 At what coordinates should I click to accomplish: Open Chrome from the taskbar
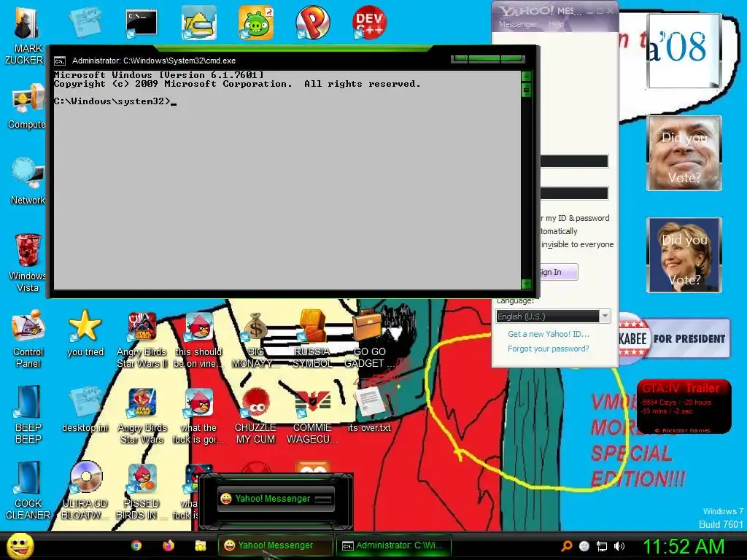coord(136,545)
